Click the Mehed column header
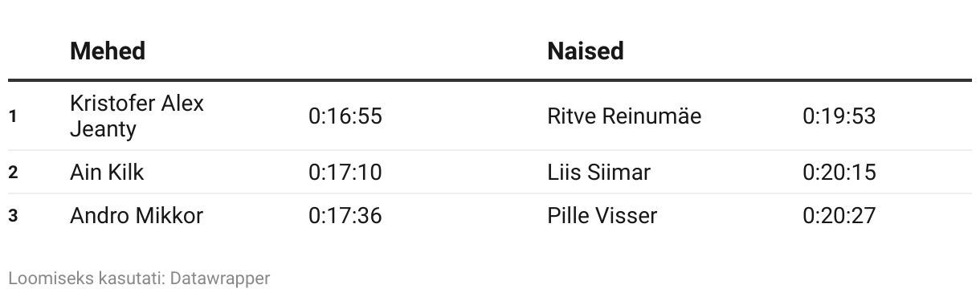 [x=108, y=51]
